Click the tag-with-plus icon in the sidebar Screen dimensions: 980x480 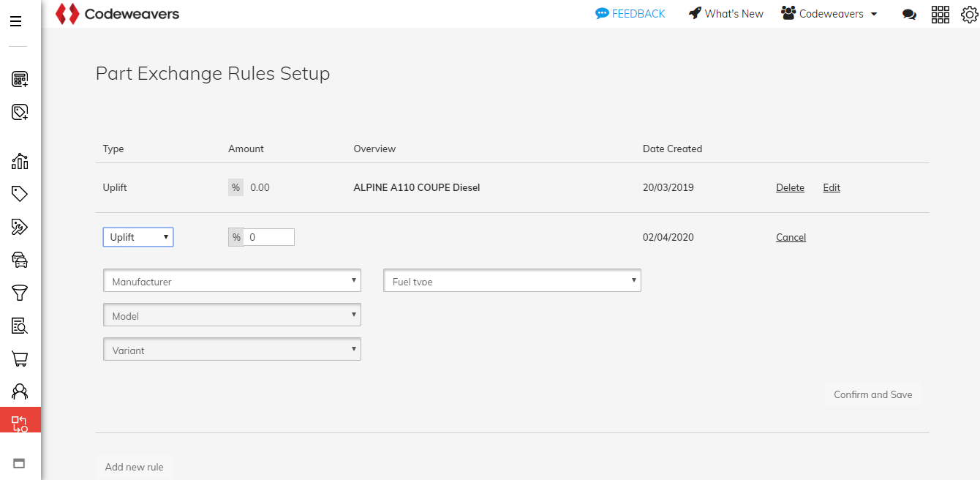(20, 112)
